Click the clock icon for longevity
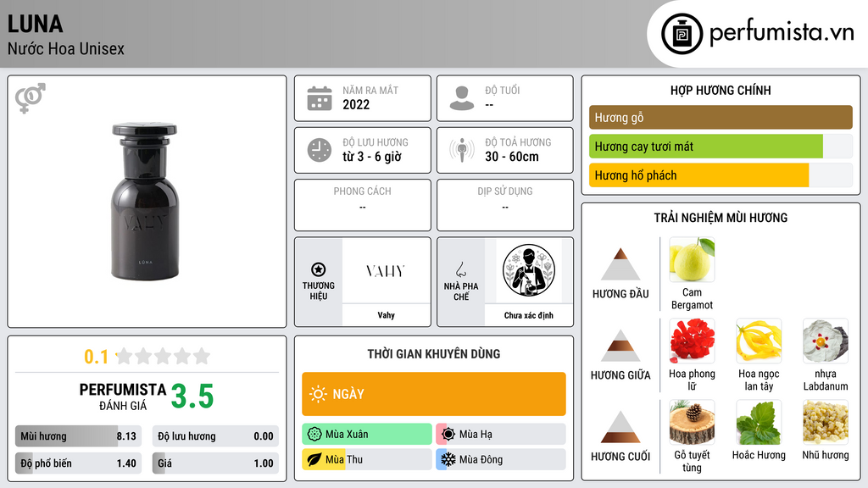Image resolution: width=868 pixels, height=488 pixels. point(320,150)
